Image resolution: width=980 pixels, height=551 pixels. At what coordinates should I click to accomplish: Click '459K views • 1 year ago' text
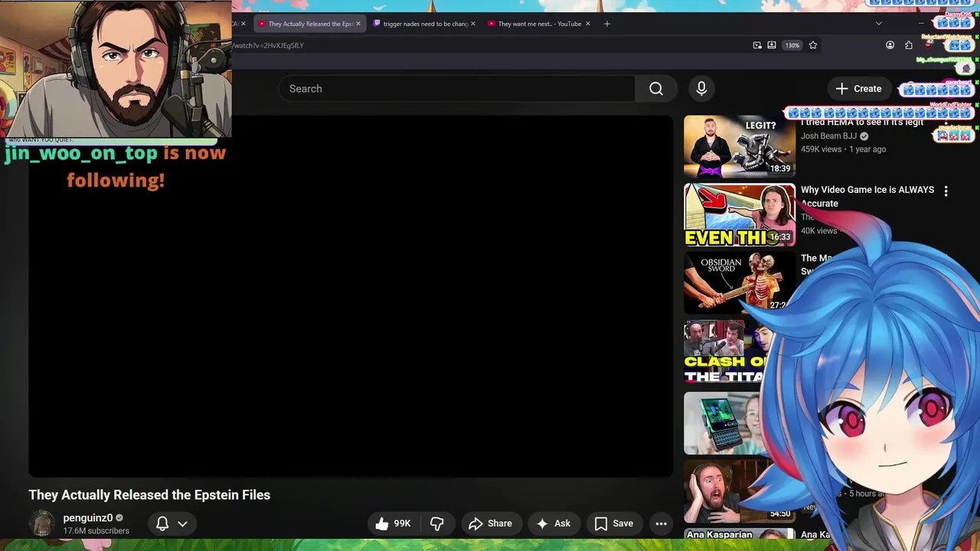coord(843,149)
